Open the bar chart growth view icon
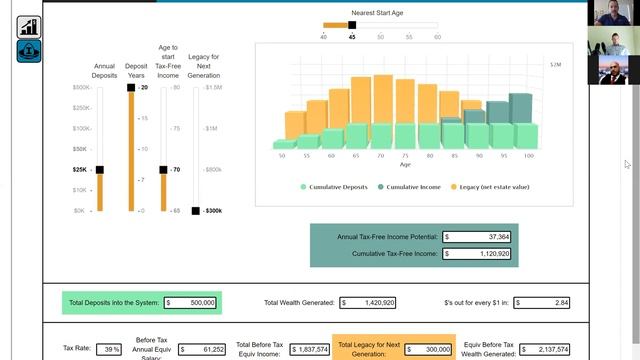Screen dimensions: 640x360 [x=29, y=27]
